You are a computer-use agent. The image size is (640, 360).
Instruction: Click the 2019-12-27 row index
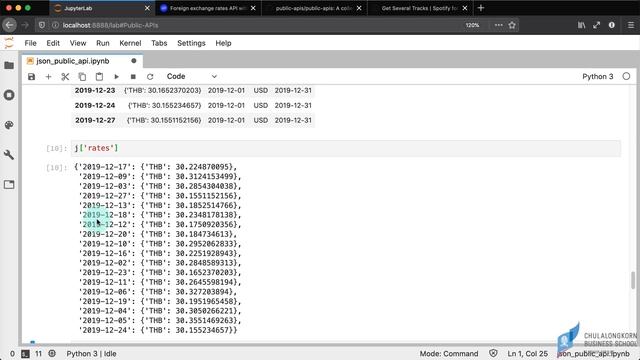click(95, 120)
